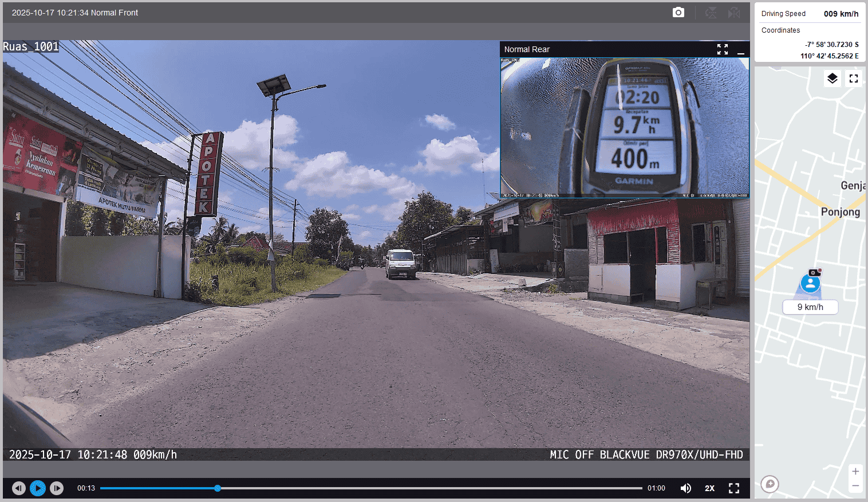Flip the video vertically
Screen dimensions: 868x502
(x=711, y=13)
